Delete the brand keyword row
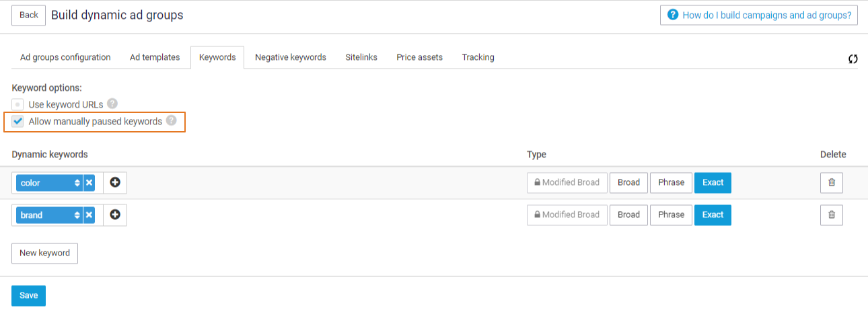 [x=831, y=215]
